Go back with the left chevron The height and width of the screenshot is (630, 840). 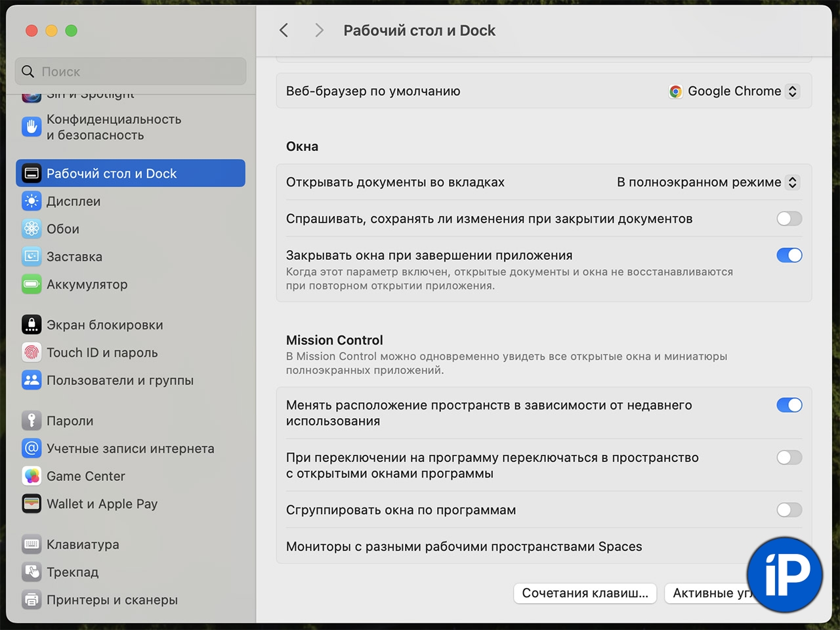pos(283,30)
